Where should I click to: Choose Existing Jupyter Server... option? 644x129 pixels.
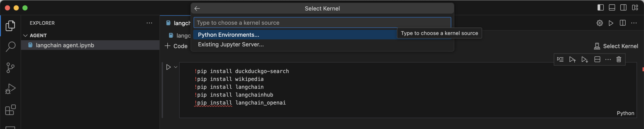(x=231, y=45)
